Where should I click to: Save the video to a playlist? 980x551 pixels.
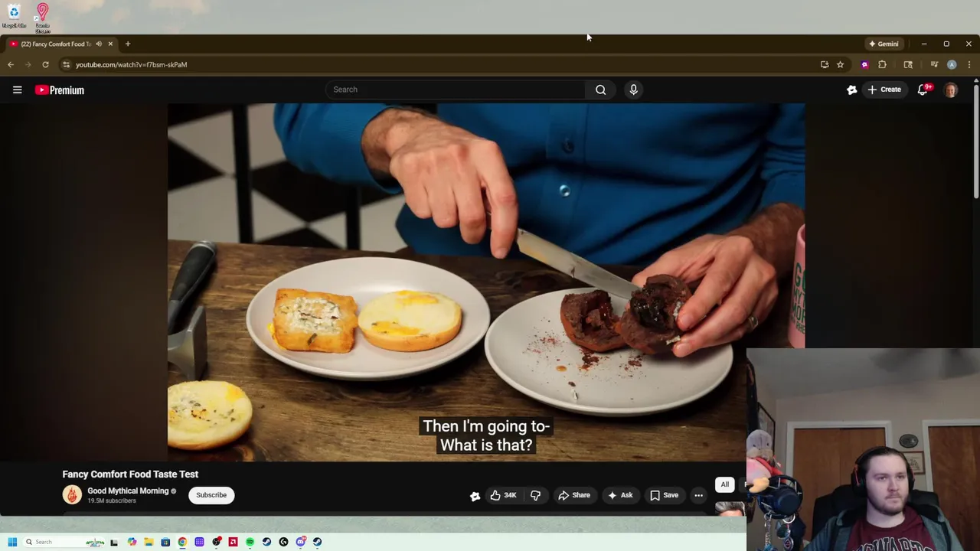[664, 495]
